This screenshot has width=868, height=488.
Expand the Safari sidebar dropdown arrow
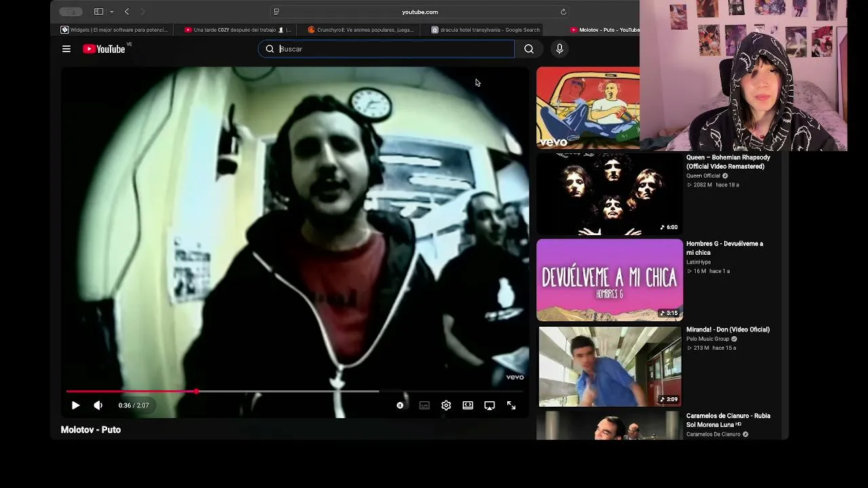[x=112, y=12]
